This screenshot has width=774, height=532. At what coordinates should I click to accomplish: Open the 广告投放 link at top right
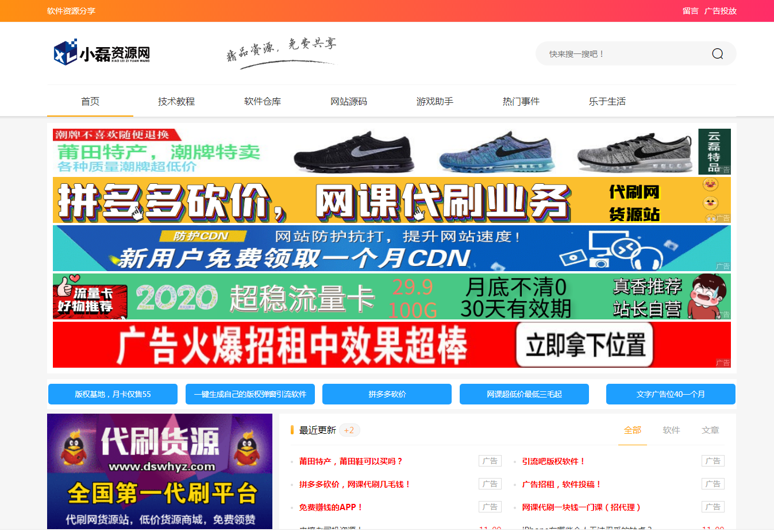pyautogui.click(x=721, y=11)
